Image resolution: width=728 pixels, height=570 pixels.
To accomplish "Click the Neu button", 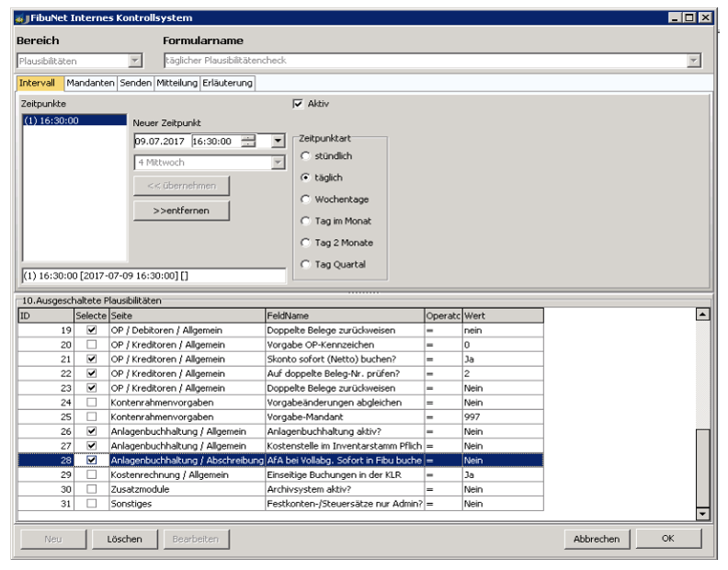I will click(53, 539).
